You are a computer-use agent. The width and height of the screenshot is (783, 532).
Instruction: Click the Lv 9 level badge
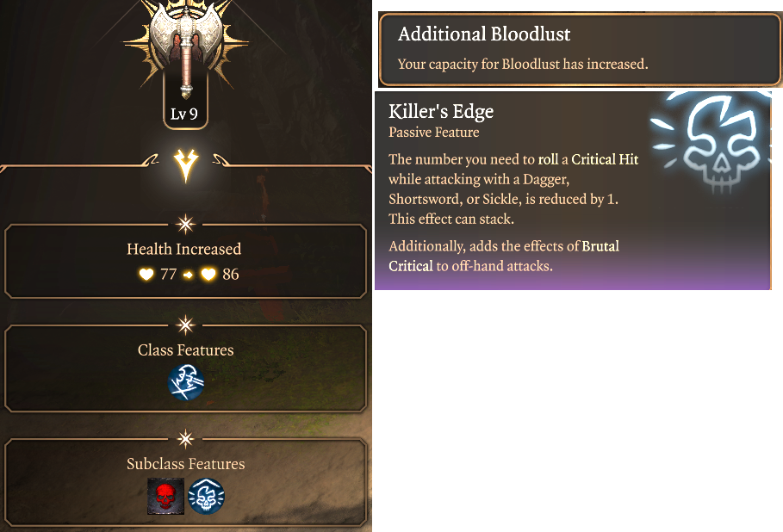point(184,114)
